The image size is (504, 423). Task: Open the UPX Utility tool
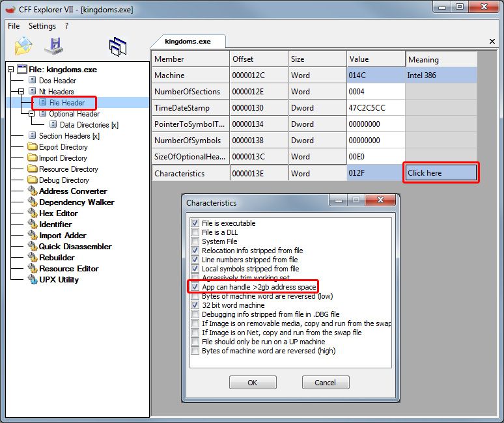(59, 280)
